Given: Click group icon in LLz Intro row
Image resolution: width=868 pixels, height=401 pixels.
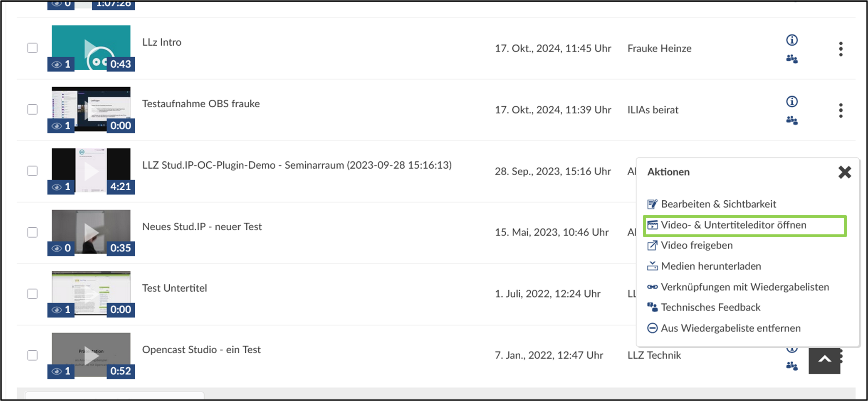Looking at the screenshot, I should pyautogui.click(x=792, y=59).
